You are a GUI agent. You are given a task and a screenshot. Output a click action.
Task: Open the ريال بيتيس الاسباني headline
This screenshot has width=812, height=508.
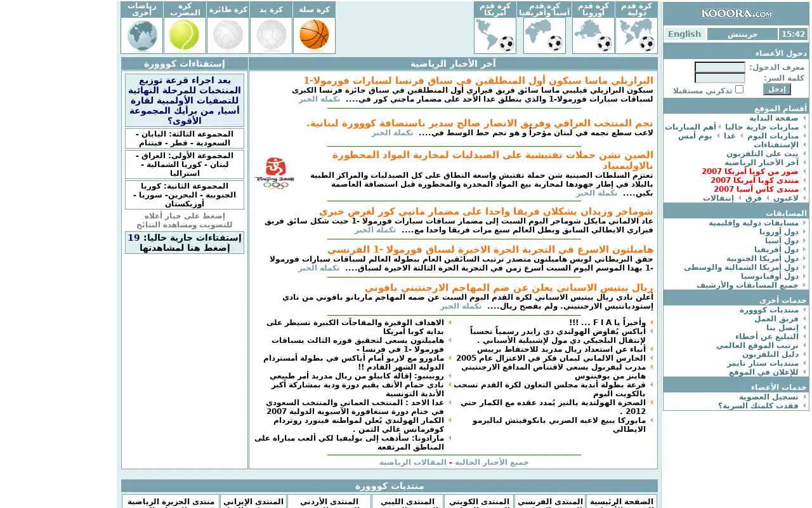[x=509, y=288]
